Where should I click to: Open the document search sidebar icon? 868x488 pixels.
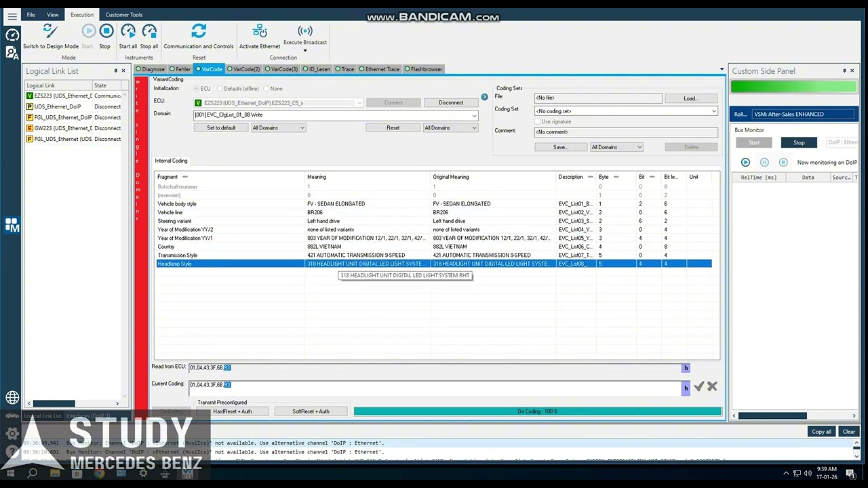coord(12,52)
